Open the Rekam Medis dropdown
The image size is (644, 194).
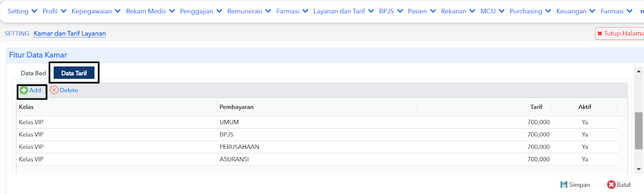tap(151, 11)
